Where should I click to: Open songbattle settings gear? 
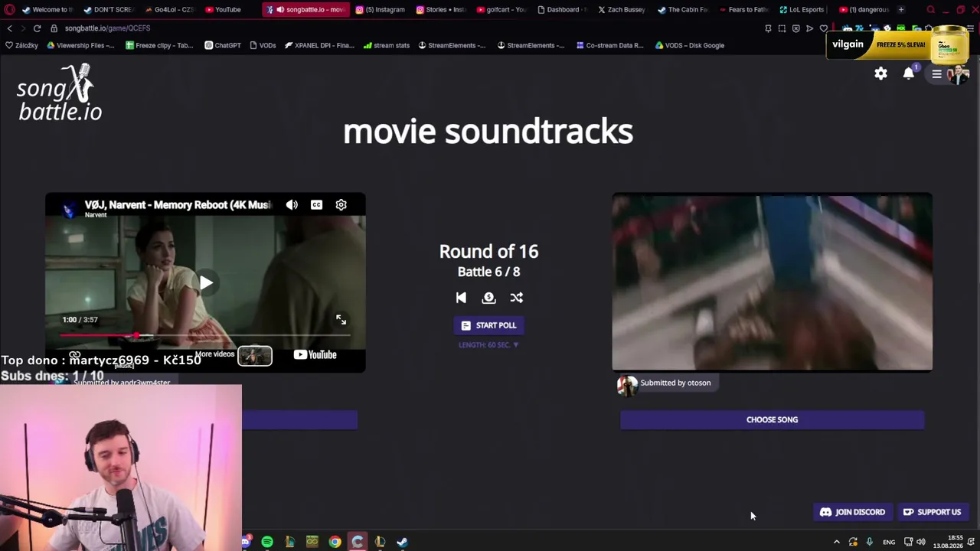click(880, 73)
